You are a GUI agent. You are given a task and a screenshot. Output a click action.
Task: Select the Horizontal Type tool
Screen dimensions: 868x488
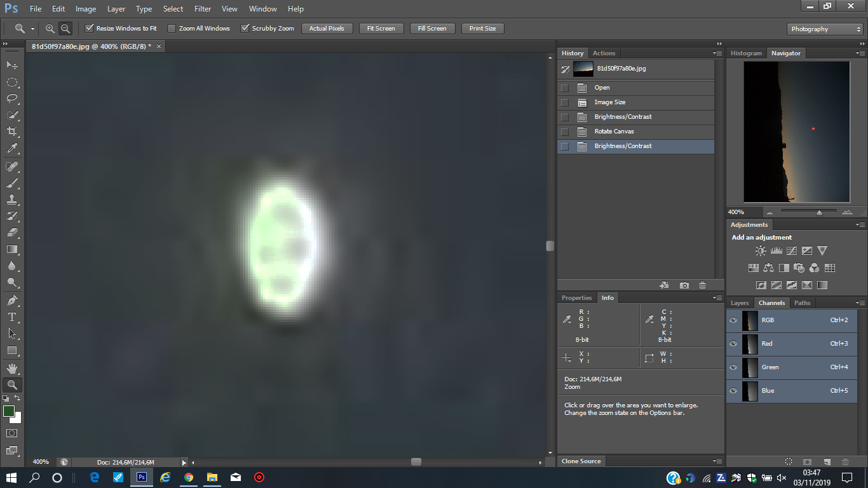pyautogui.click(x=11, y=316)
